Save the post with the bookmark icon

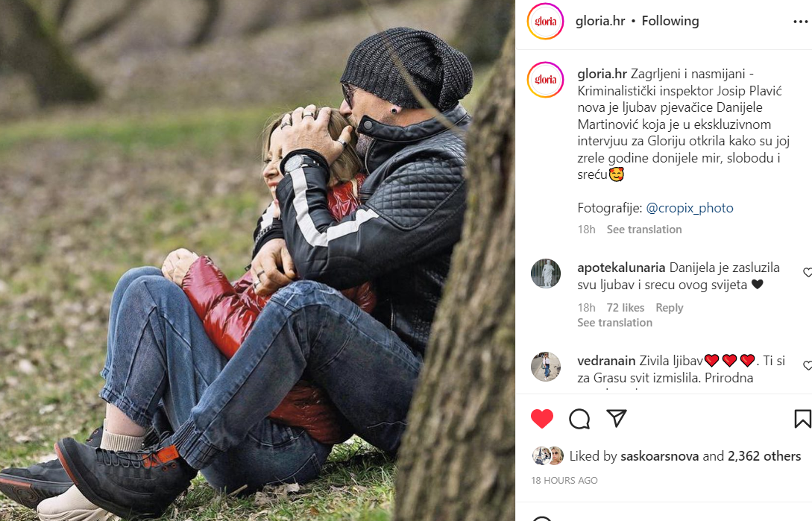(x=802, y=418)
